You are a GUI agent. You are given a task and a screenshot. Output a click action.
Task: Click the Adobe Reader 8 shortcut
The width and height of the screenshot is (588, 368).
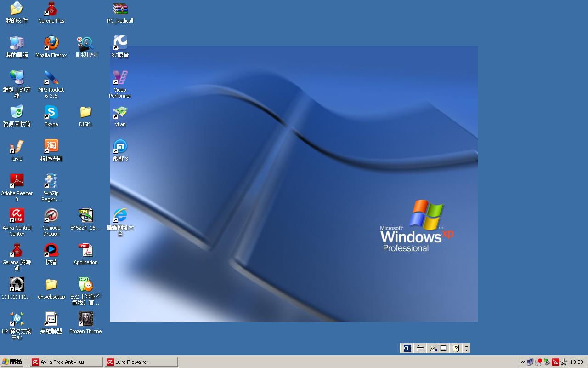click(x=17, y=181)
